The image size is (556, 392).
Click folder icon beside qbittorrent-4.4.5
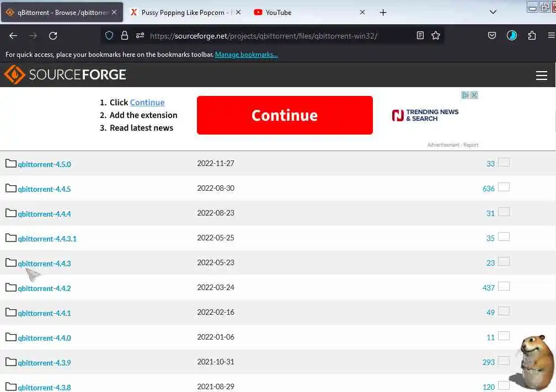pyautogui.click(x=11, y=188)
